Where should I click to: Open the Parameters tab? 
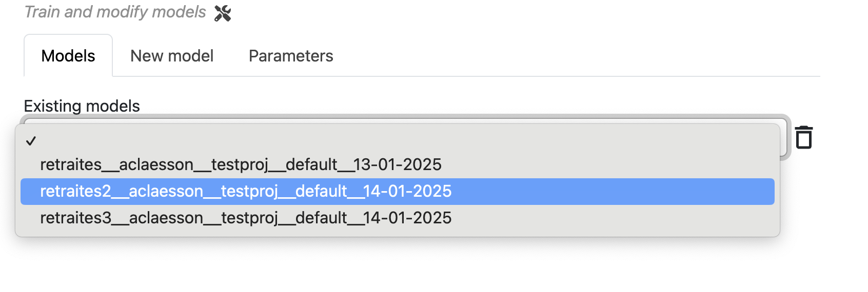coord(291,56)
